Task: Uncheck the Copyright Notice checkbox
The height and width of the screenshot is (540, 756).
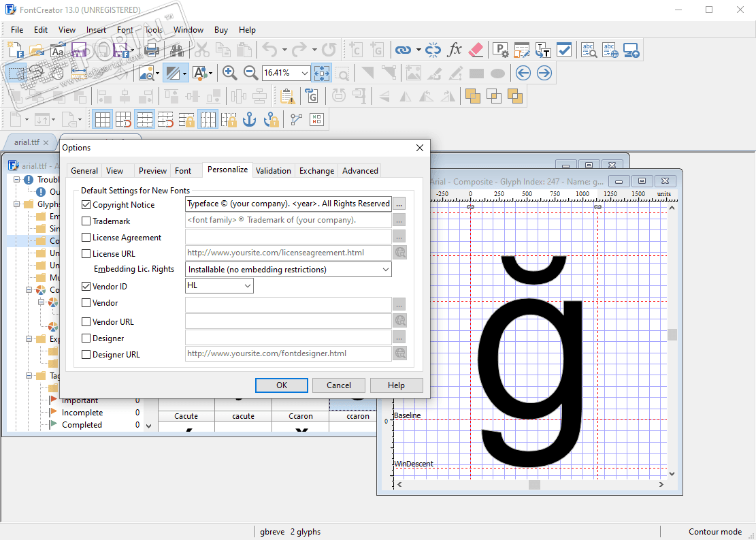Action: [86, 204]
